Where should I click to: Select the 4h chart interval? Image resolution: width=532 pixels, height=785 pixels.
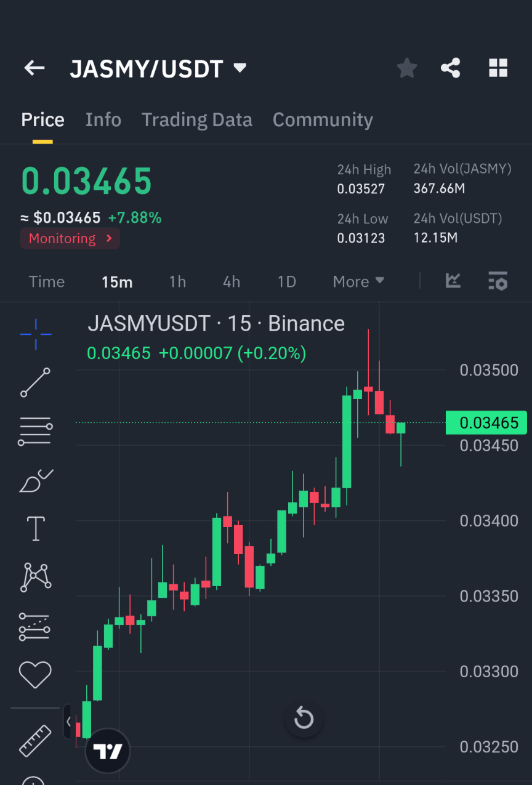(232, 282)
